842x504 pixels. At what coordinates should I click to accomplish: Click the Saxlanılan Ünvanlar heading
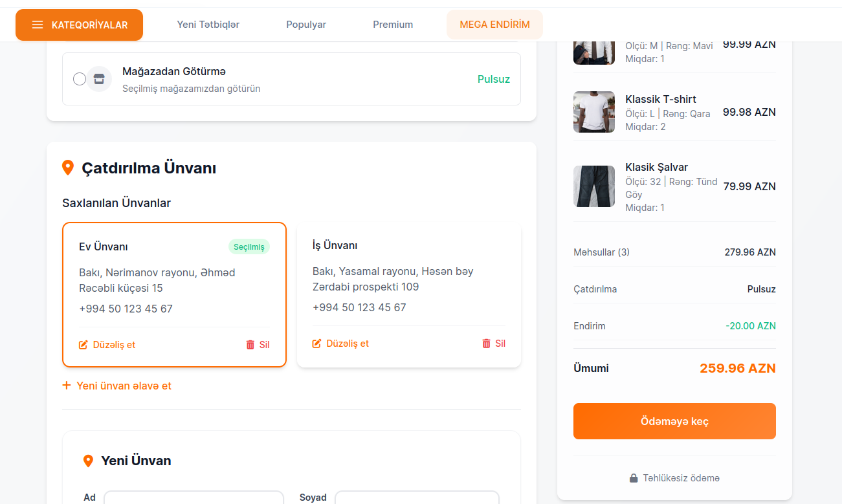pos(116,203)
